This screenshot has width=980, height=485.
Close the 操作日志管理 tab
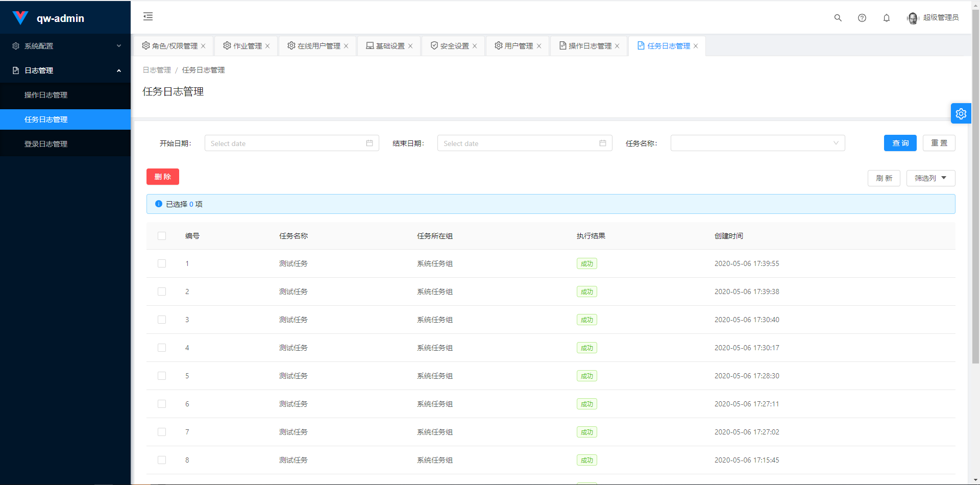click(x=617, y=46)
